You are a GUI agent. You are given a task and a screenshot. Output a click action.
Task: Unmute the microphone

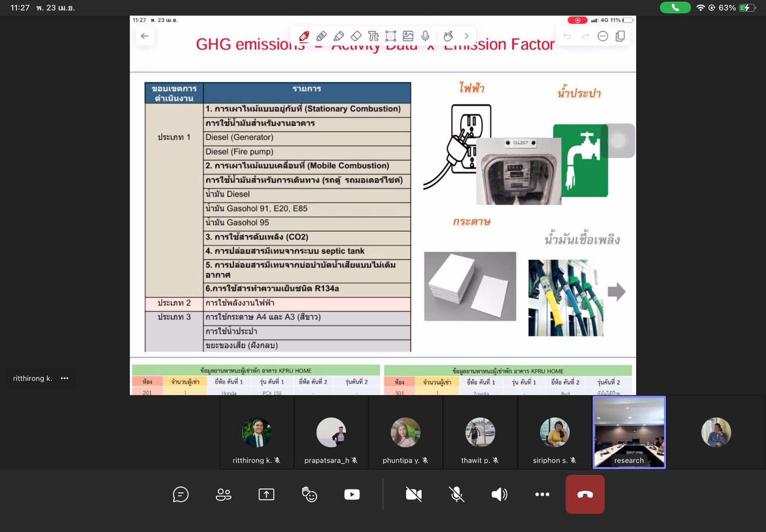456,495
